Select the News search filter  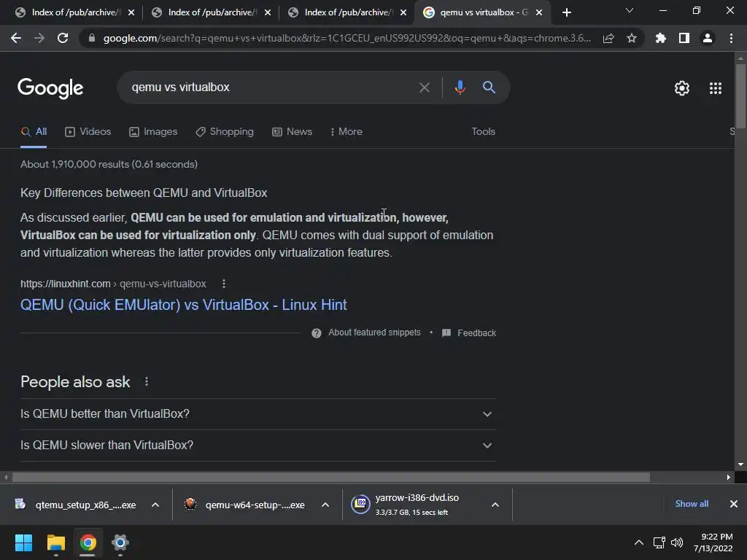(x=292, y=132)
